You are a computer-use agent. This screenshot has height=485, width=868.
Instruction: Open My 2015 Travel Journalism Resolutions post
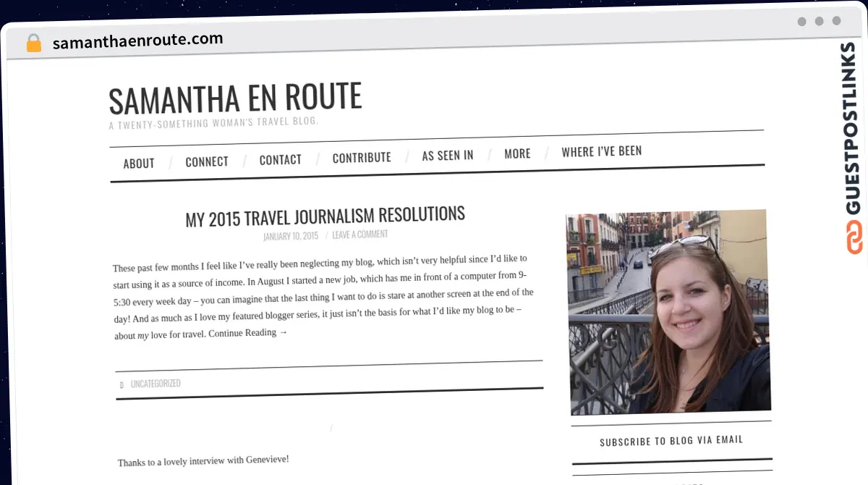click(x=325, y=216)
